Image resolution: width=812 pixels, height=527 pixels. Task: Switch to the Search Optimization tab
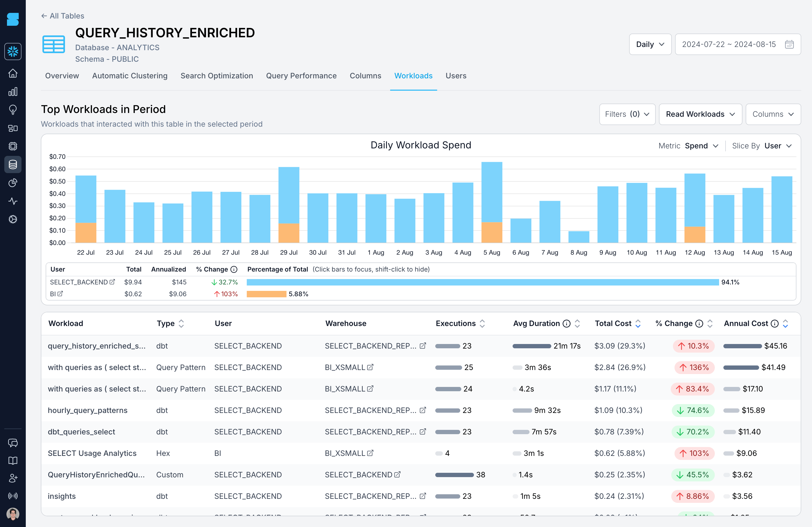217,76
